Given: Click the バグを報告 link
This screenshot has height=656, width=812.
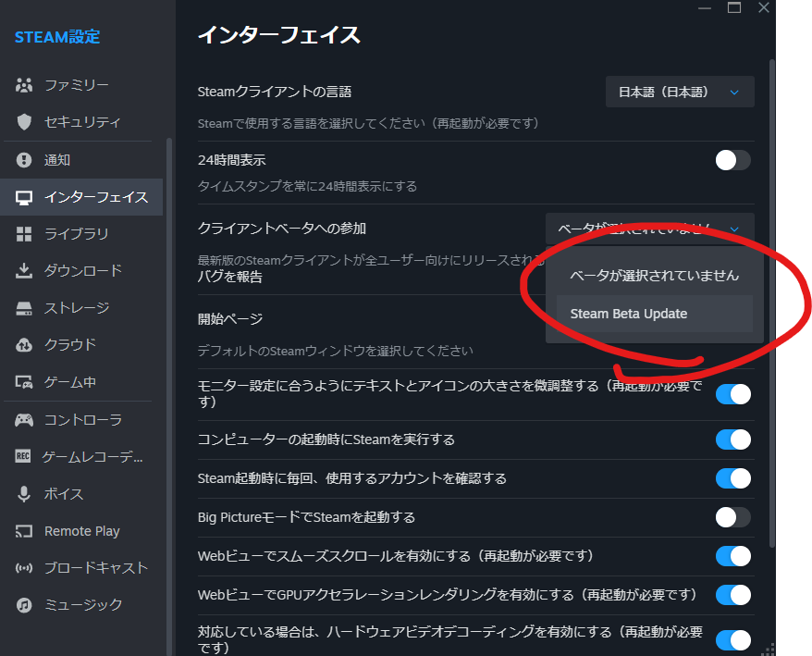Looking at the screenshot, I should [230, 277].
